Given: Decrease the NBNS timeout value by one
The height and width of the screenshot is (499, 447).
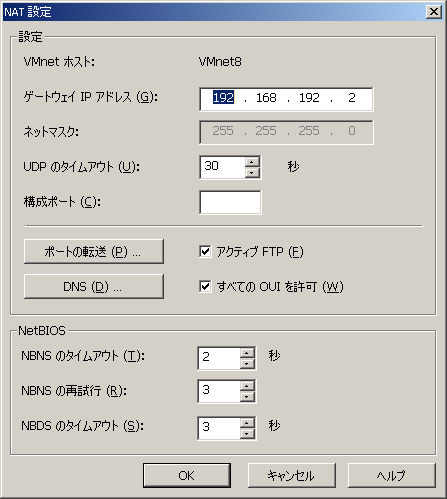Looking at the screenshot, I should (247, 364).
